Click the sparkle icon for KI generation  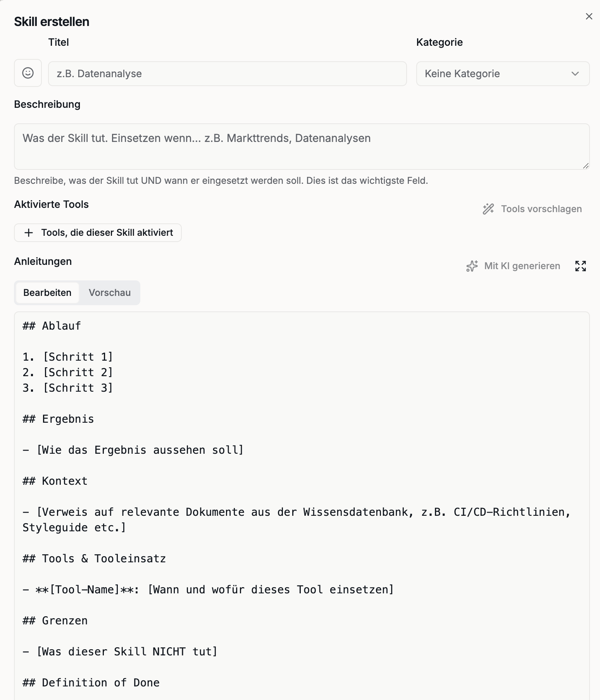point(472,266)
